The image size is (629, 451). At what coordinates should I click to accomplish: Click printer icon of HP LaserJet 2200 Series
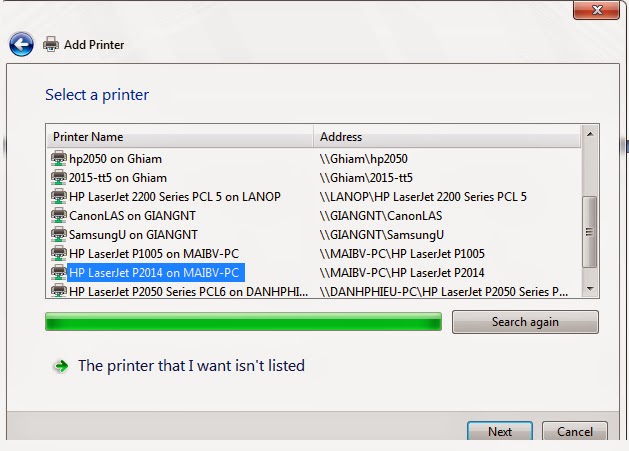pos(59,196)
